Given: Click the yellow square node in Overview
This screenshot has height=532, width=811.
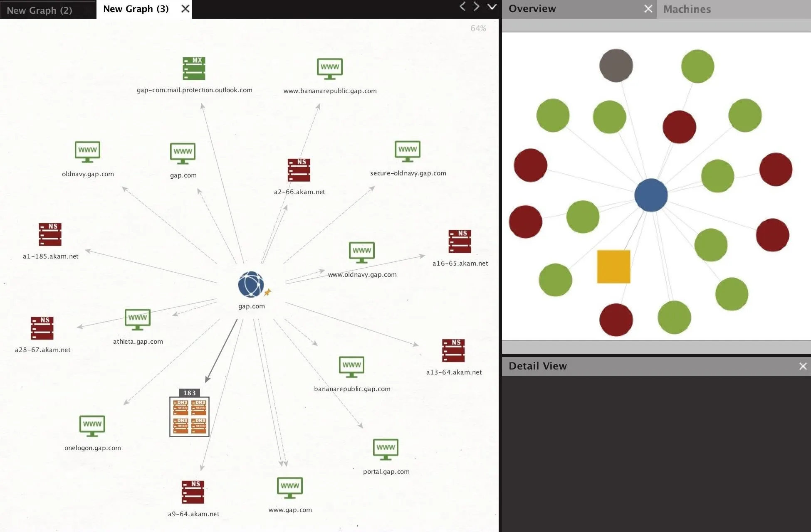Looking at the screenshot, I should point(613,266).
